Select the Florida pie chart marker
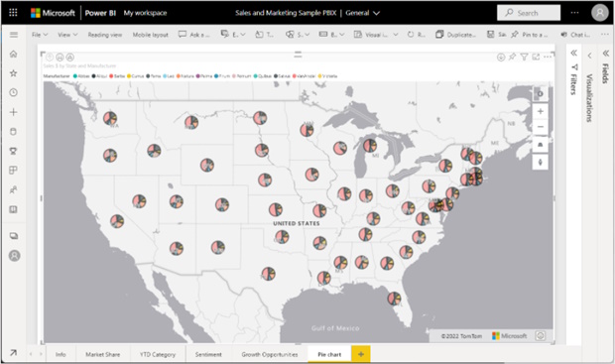This screenshot has height=364, width=615. pyautogui.click(x=394, y=299)
